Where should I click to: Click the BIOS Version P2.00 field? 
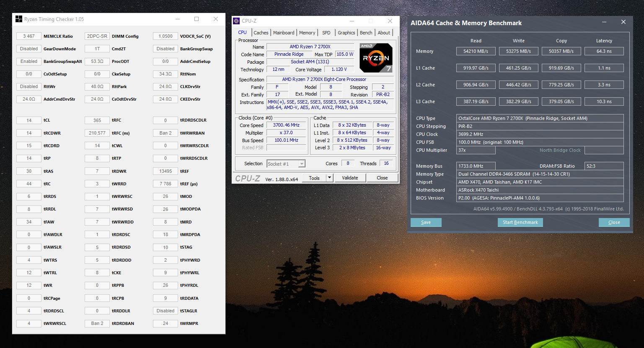[x=540, y=198]
